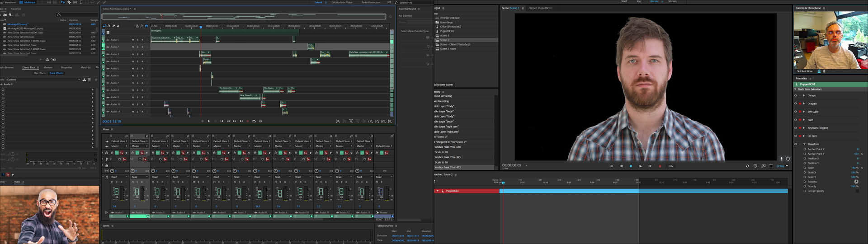Screen dimensions: 868x244
Task: Toggle the Inputs/Outputs track view icon
Action: (104, 26)
